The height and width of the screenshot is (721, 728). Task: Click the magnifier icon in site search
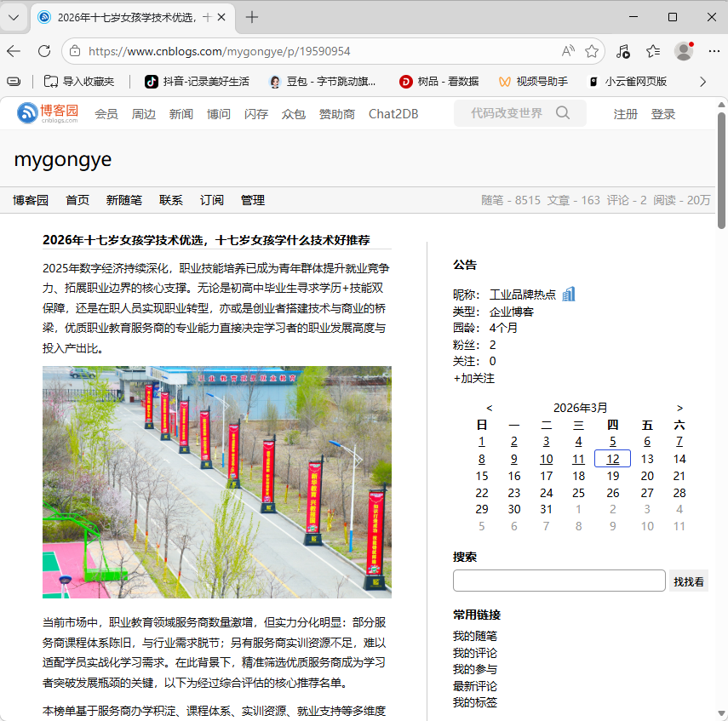click(563, 113)
